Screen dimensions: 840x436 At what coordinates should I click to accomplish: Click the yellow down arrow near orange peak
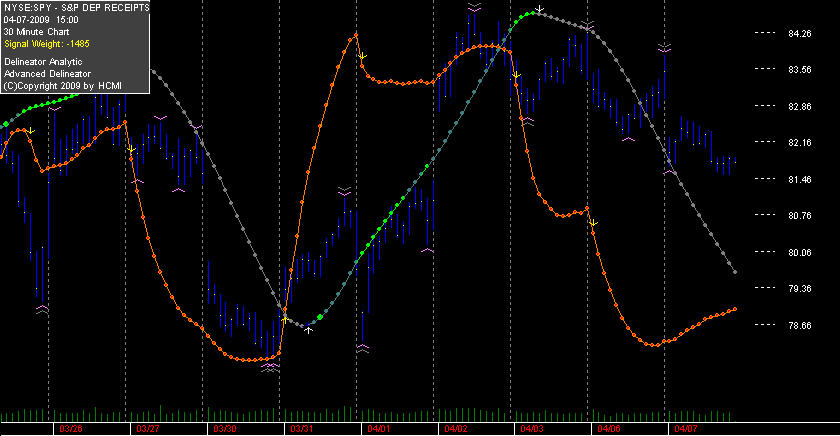click(362, 56)
